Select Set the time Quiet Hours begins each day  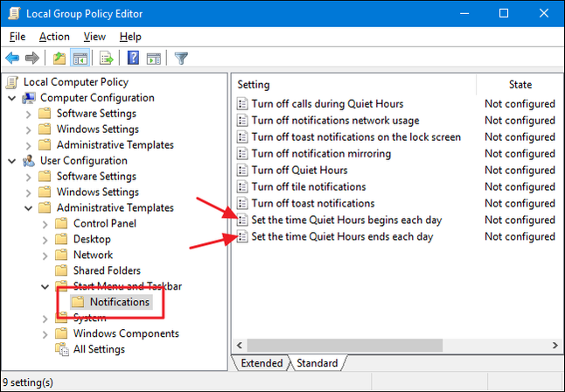[346, 220]
